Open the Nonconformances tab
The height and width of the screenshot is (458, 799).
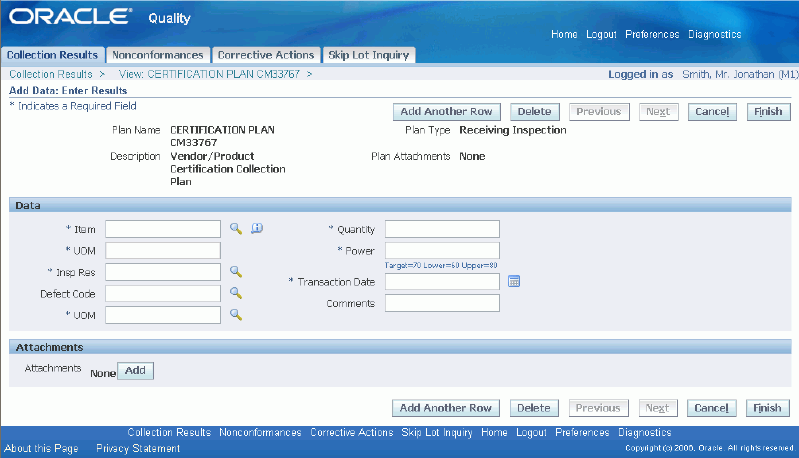click(158, 55)
